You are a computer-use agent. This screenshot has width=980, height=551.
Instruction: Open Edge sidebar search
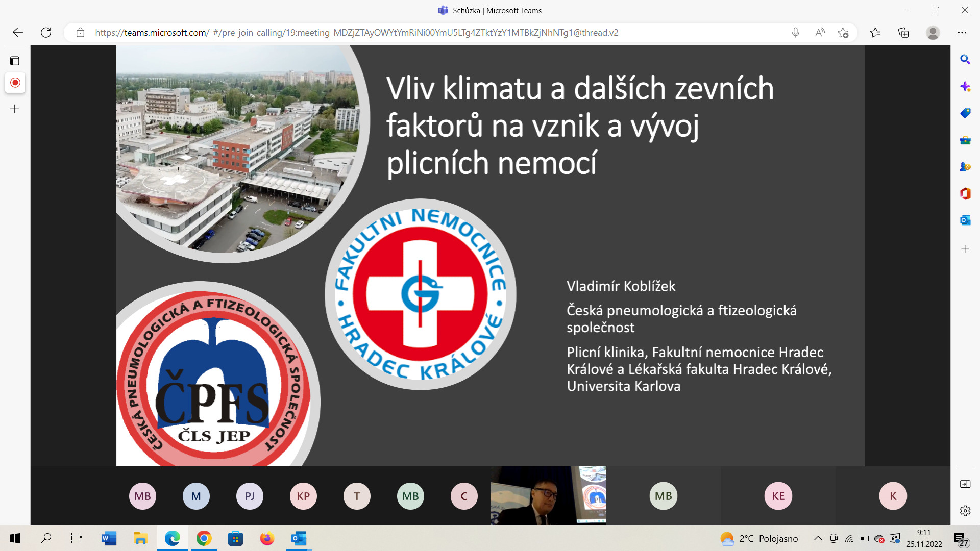(965, 60)
